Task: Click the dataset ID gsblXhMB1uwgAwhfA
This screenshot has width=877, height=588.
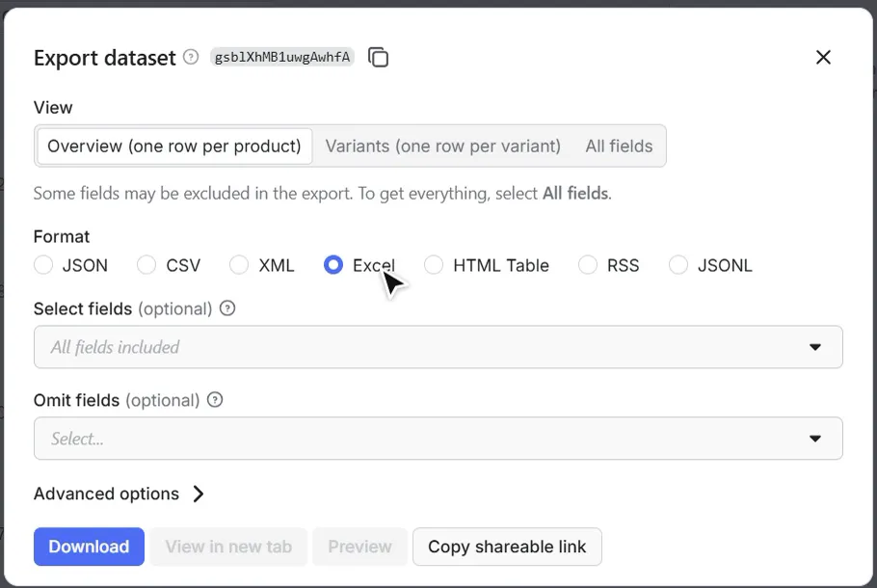Action: tap(281, 57)
